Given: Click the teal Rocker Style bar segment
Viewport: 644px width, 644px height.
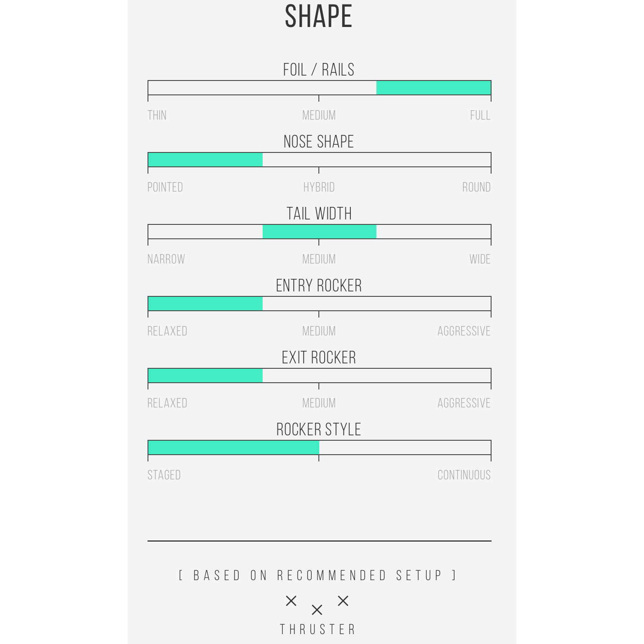Looking at the screenshot, I should tap(233, 447).
